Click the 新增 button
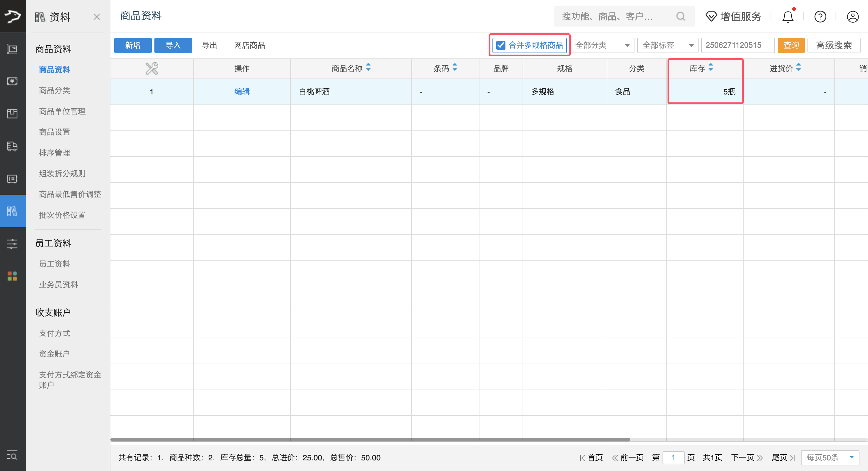Viewport: 868px width, 471px height. point(133,45)
